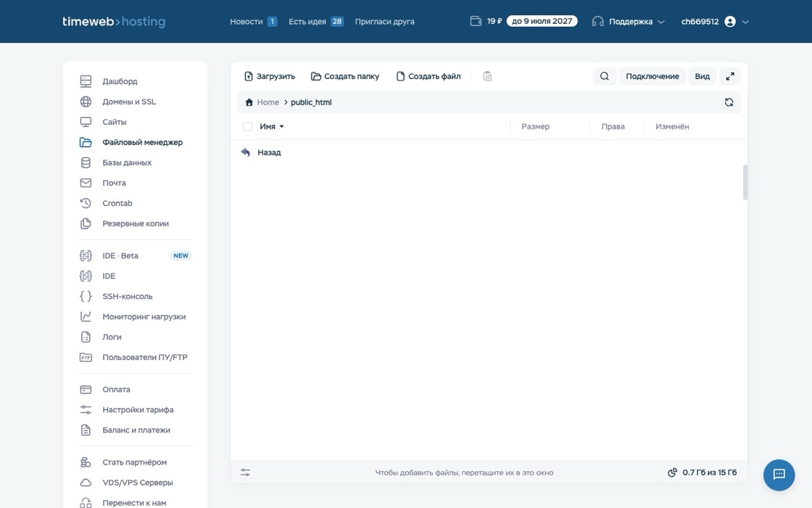
Task: Open the Настройки тарифа sliders icon
Action: coord(86,409)
